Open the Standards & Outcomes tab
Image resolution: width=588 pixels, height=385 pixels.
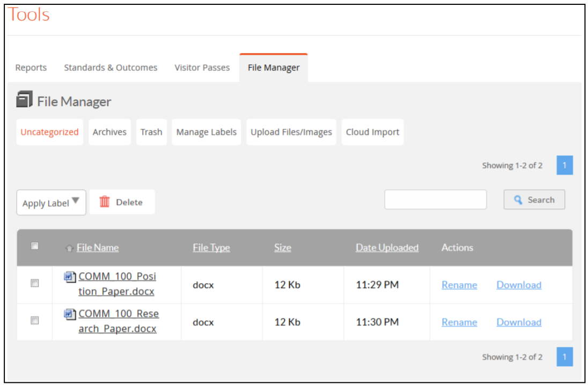pyautogui.click(x=111, y=68)
